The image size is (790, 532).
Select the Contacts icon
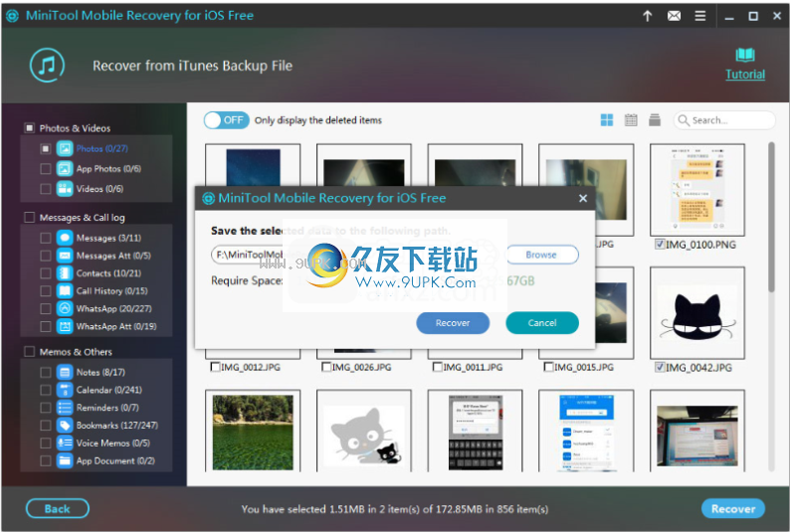point(65,273)
